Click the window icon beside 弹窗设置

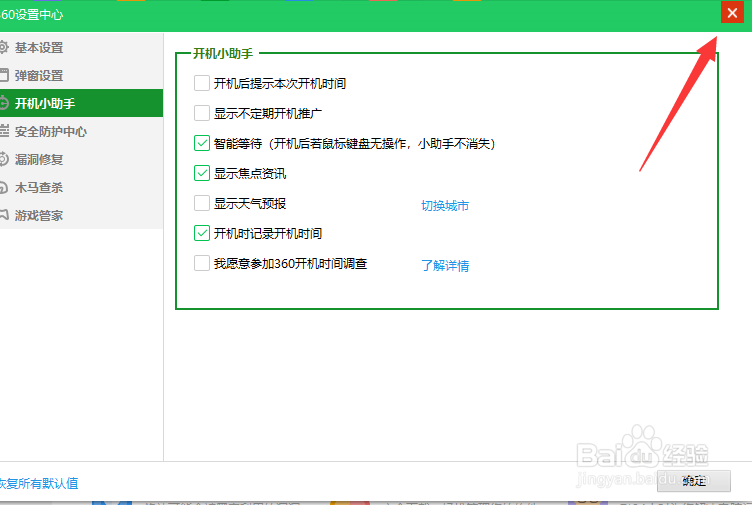(x=4, y=75)
